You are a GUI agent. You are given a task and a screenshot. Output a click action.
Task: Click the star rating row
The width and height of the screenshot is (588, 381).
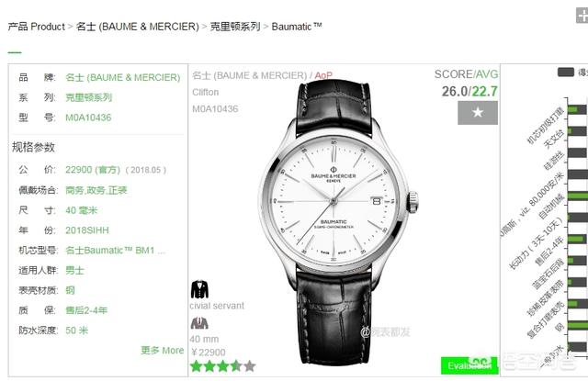[x=223, y=366]
